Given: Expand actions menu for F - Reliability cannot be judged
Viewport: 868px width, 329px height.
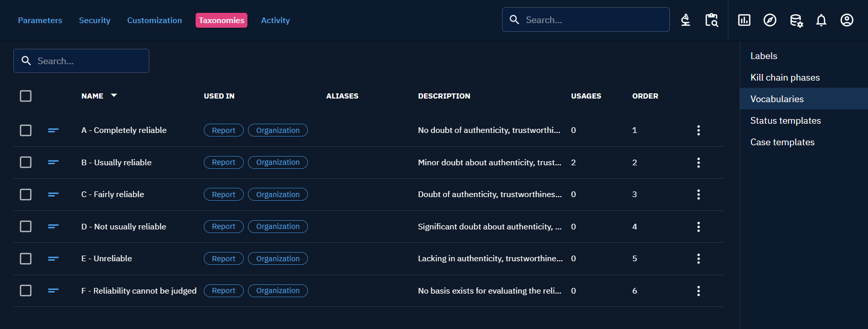Looking at the screenshot, I should (698, 291).
